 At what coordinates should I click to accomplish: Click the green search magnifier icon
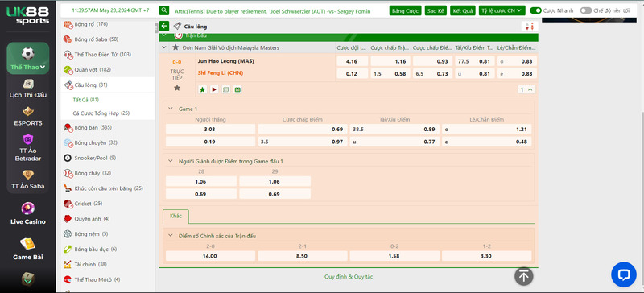[x=164, y=10]
